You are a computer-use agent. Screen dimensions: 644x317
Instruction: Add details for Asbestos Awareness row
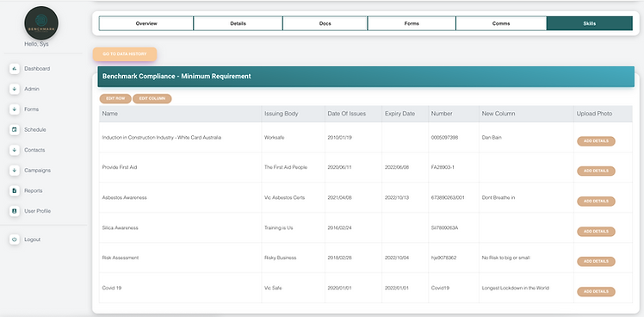596,202
